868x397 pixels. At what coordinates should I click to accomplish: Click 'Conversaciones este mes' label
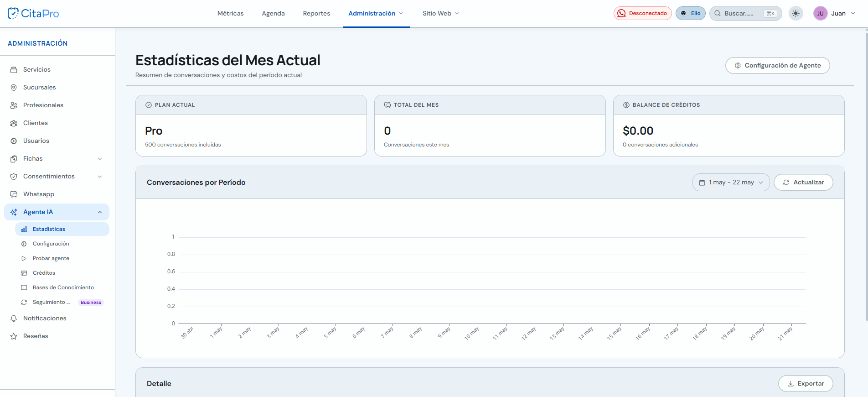416,145
